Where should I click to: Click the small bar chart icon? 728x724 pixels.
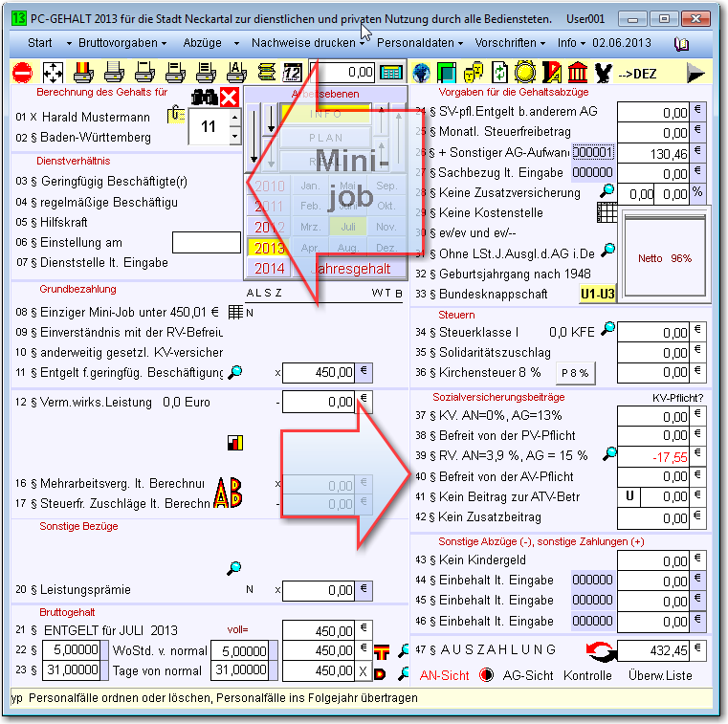[x=235, y=443]
